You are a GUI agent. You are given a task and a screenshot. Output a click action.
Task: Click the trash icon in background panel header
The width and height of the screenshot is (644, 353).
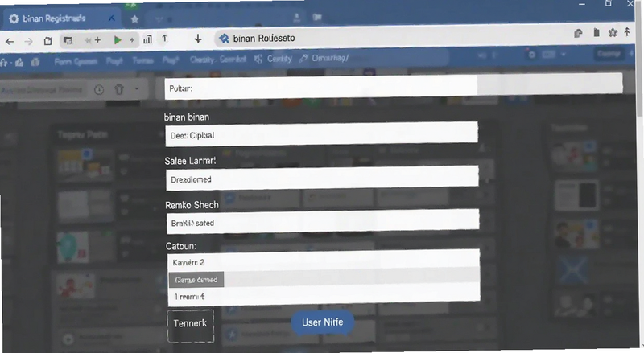[x=119, y=89]
